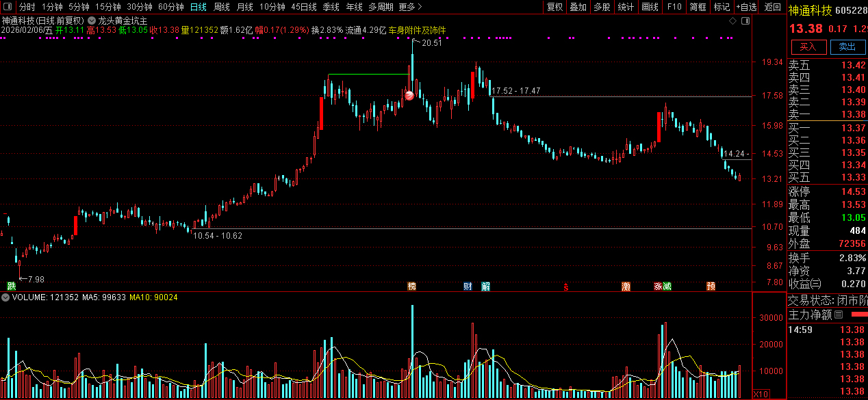Open the 多股 multi-stock view
This screenshot has height=400, width=868.
point(602,7)
